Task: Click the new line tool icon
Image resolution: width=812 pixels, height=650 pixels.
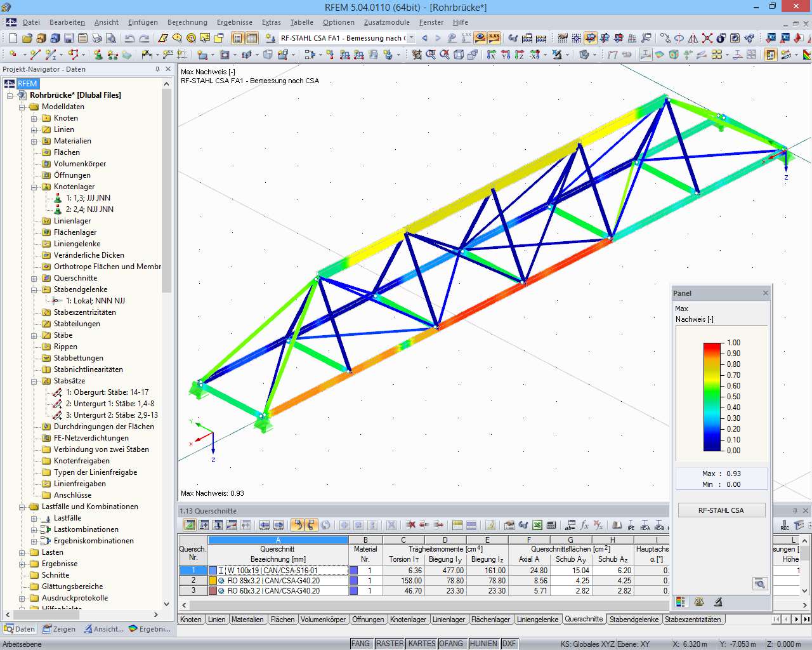Action: pos(36,55)
